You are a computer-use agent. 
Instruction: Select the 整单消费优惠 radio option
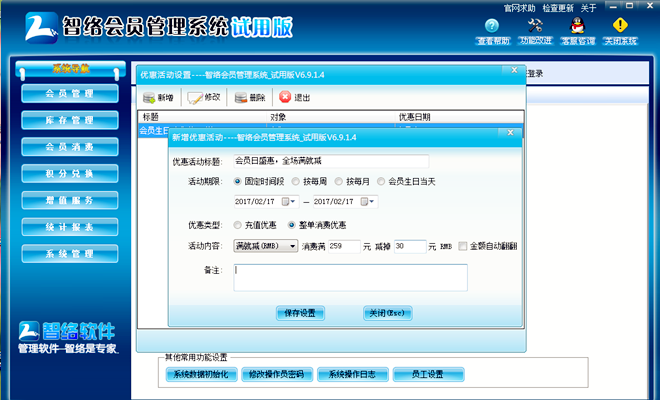pyautogui.click(x=291, y=225)
